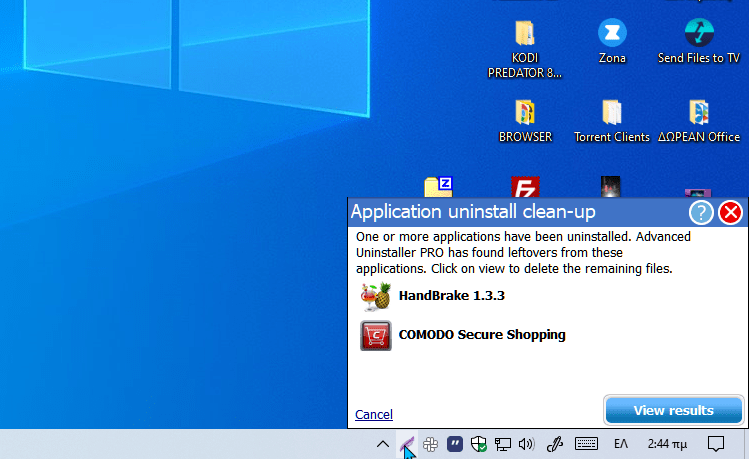Close the Application uninstall clean-up popup
Screen dimensions: 749x459
[730, 213]
